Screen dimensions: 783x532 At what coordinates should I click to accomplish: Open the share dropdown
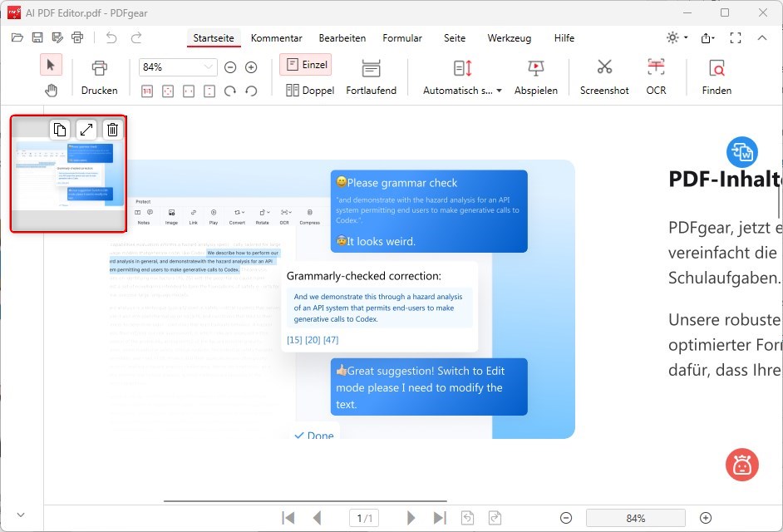click(x=707, y=37)
